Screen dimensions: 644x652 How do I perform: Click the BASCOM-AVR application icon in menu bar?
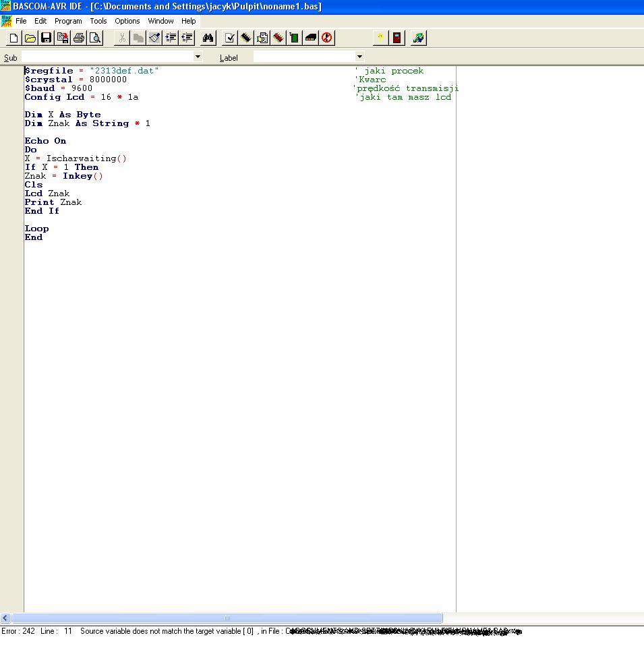(x=6, y=21)
